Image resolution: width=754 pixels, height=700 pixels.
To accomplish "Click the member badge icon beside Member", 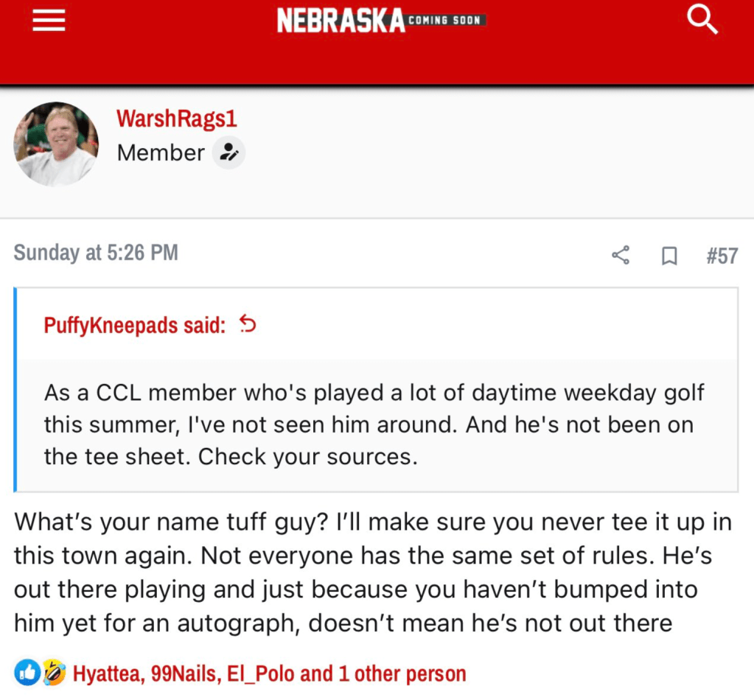I will [228, 153].
